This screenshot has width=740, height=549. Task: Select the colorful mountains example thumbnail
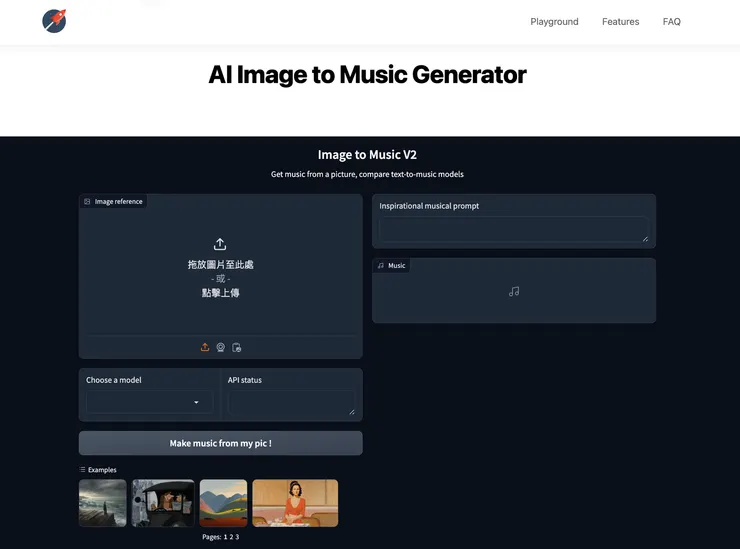223,503
